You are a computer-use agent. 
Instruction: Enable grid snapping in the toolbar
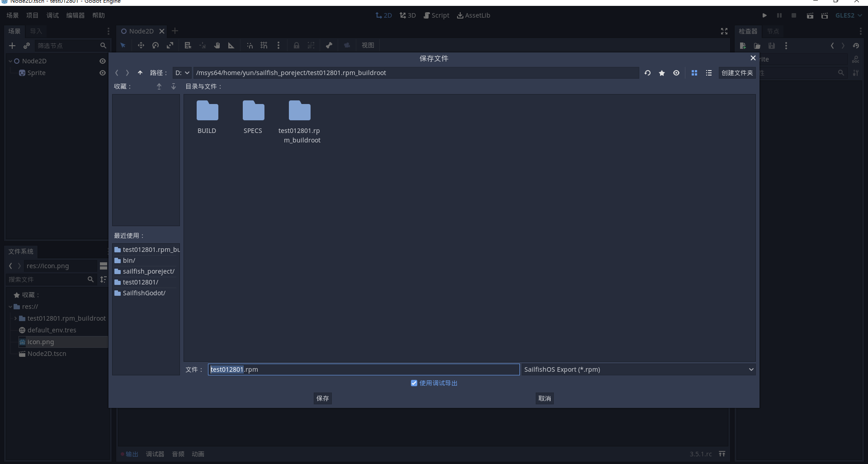point(264,45)
